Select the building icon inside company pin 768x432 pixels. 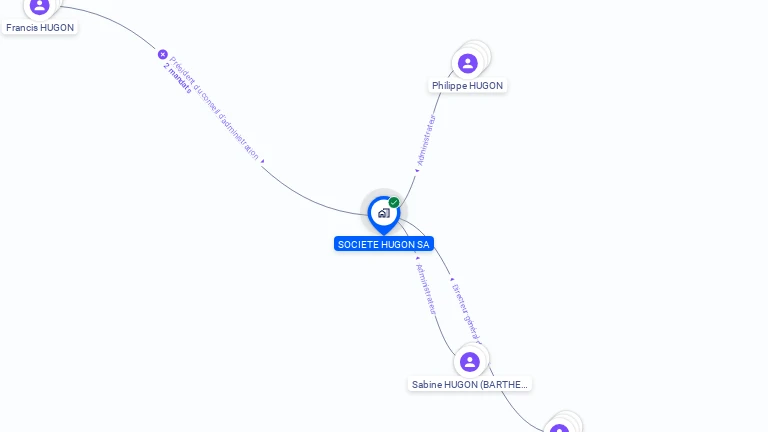point(384,213)
